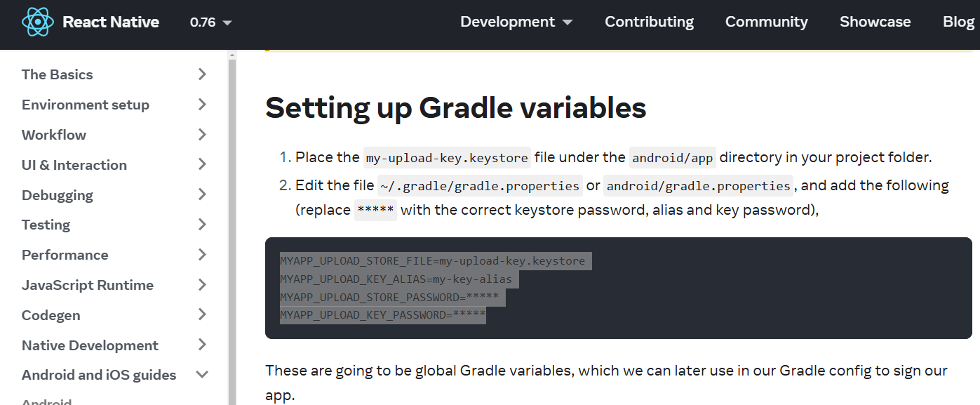
Task: Open the Development menu
Action: (516, 22)
